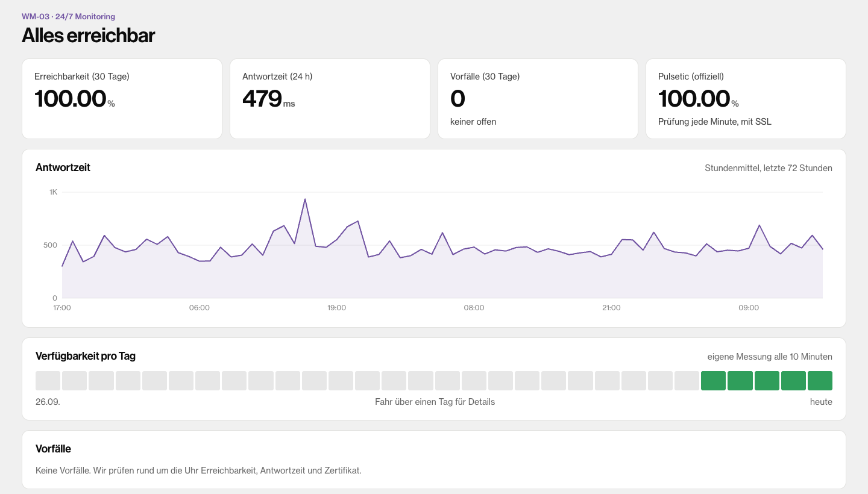Click the "Keine Vorfälle. Wir prüfen rund um die Uhr" sentence
Image resolution: width=868 pixels, height=494 pixels.
pyautogui.click(x=199, y=471)
